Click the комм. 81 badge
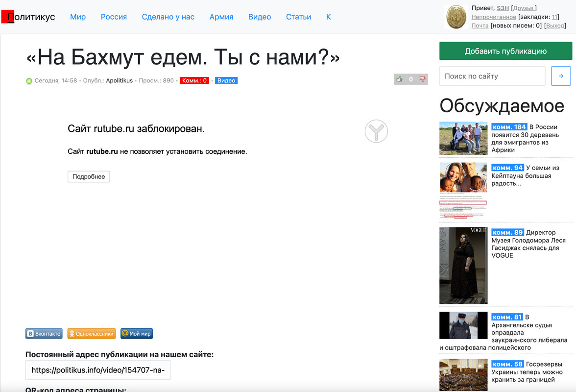This screenshot has width=576, height=392. point(507,317)
